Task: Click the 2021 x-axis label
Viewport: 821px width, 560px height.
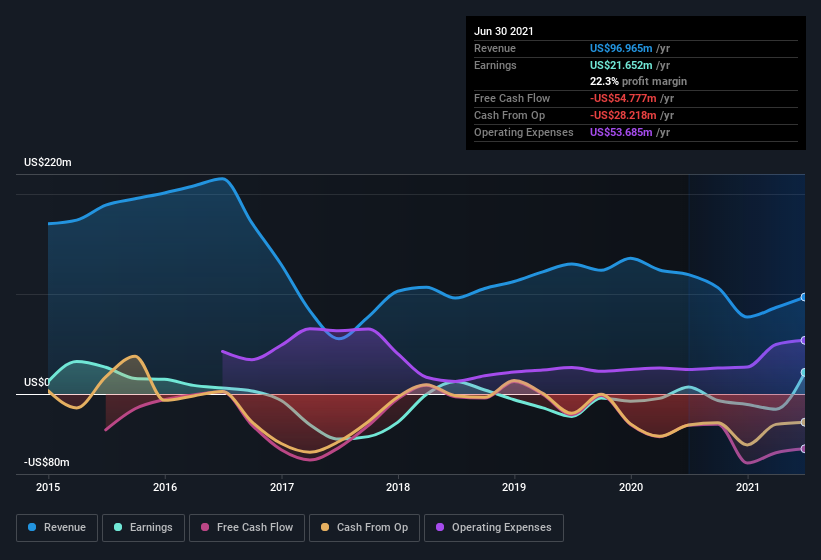Action: pyautogui.click(x=747, y=487)
